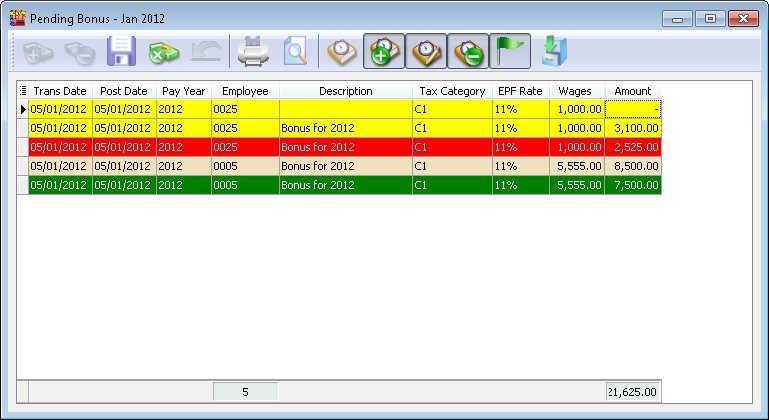This screenshot has height=420, width=769.
Task: Select the 2,525.00 amount in red row
Action: [x=633, y=147]
